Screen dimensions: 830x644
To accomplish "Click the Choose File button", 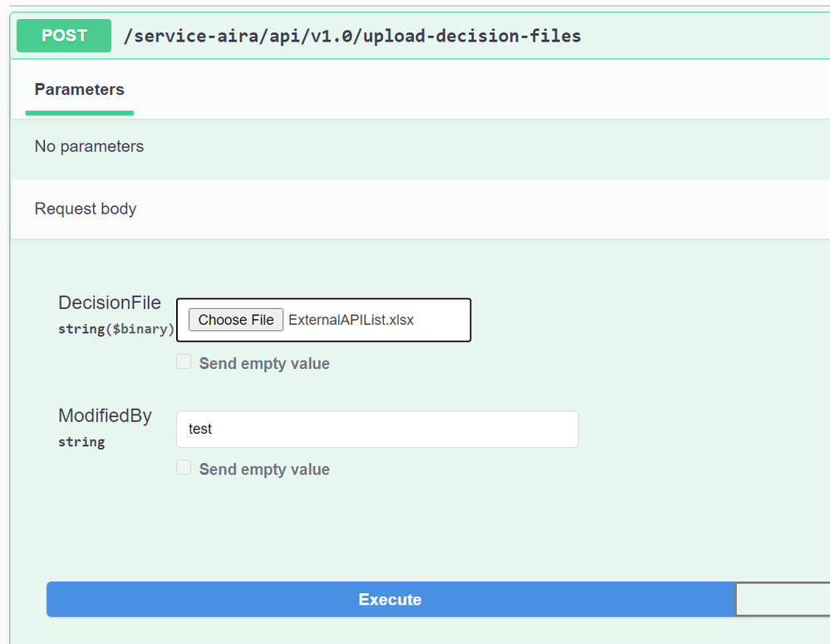I will pos(236,320).
